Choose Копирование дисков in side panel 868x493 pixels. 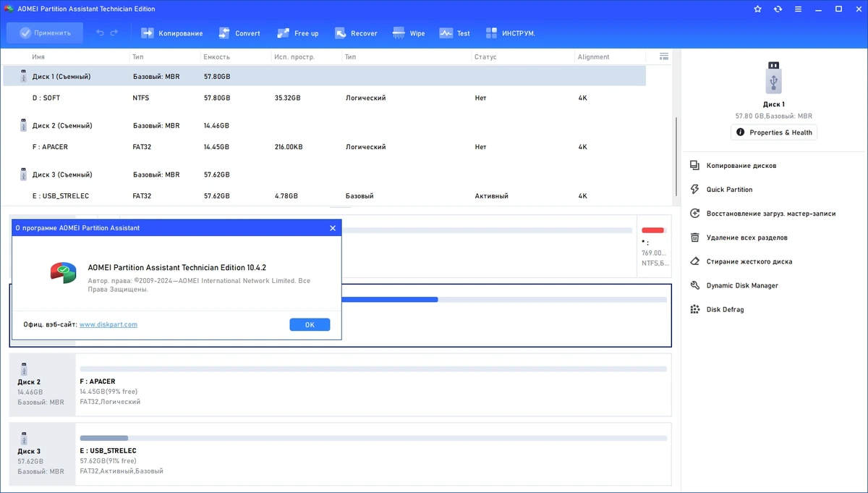[741, 166]
